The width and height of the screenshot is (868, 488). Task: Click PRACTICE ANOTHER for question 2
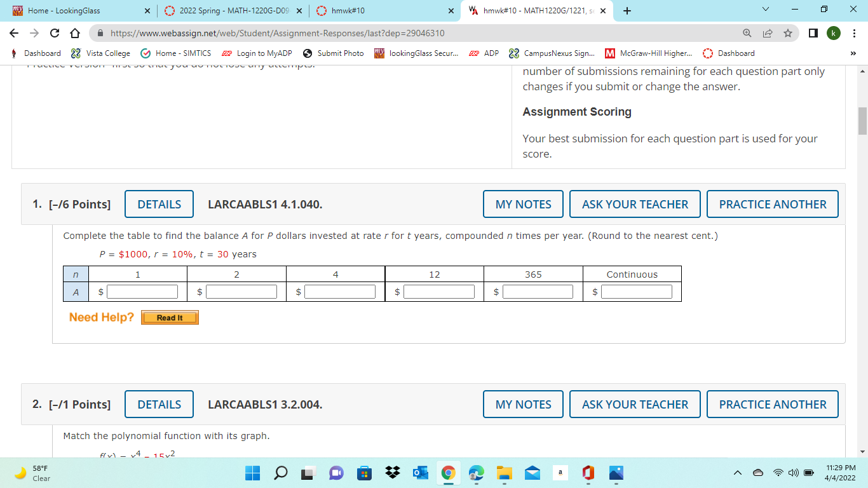773,404
